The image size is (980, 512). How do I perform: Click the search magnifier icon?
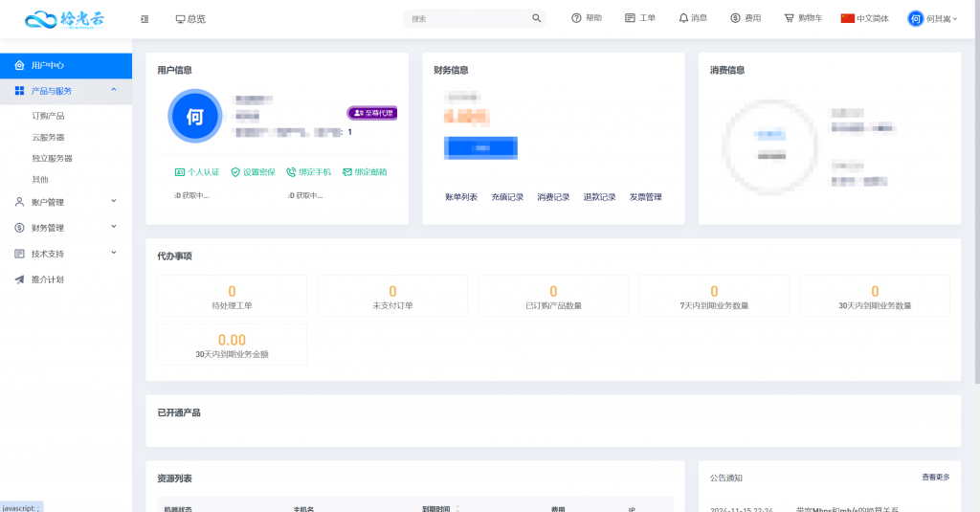click(x=536, y=18)
